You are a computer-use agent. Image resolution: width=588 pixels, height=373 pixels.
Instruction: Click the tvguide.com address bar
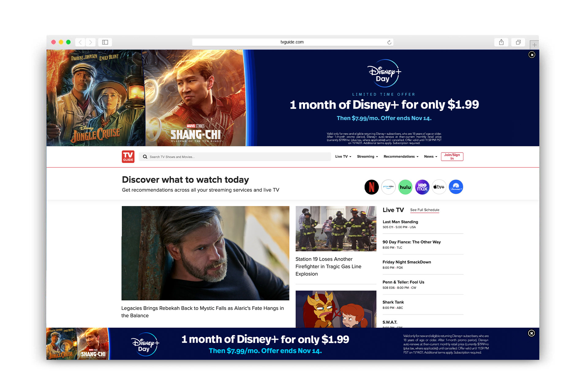point(292,42)
